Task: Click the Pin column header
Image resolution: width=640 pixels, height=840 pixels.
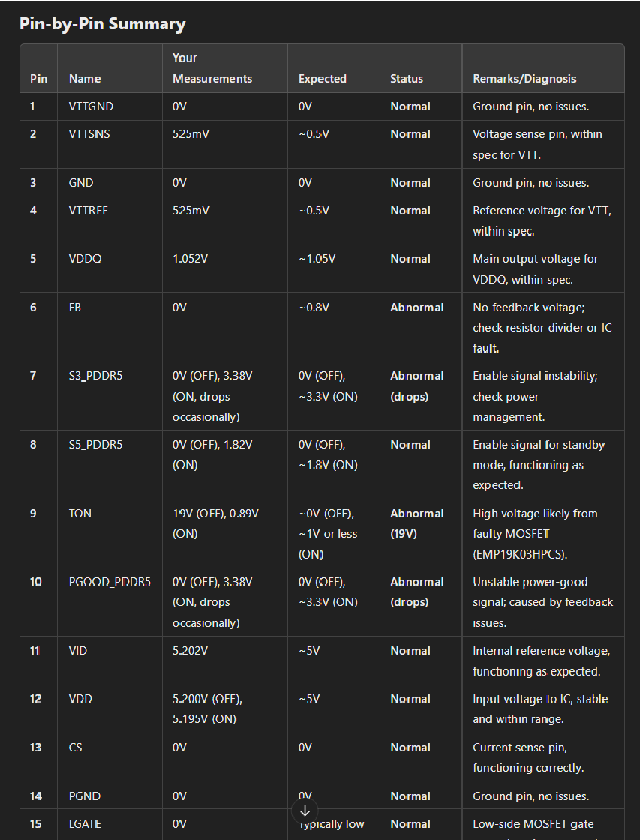Action: [x=38, y=78]
